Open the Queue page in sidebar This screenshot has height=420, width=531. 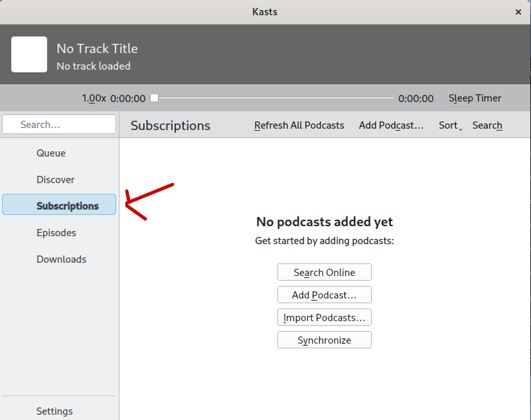[x=59, y=153]
